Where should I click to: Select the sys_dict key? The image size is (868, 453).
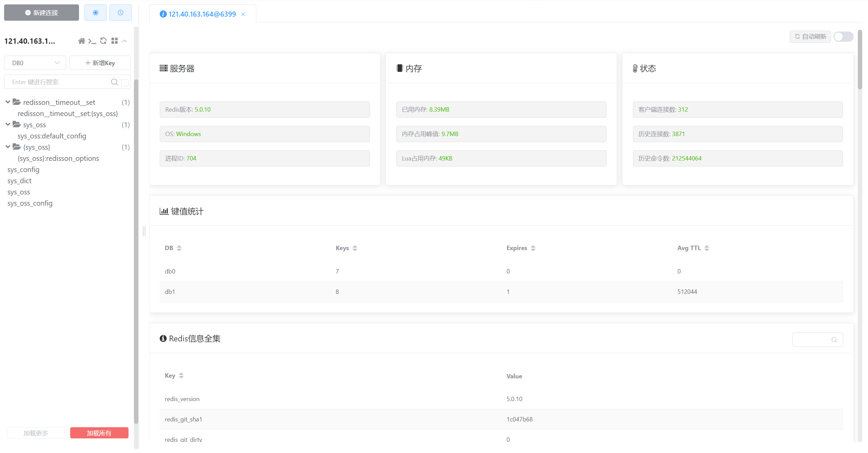19,181
